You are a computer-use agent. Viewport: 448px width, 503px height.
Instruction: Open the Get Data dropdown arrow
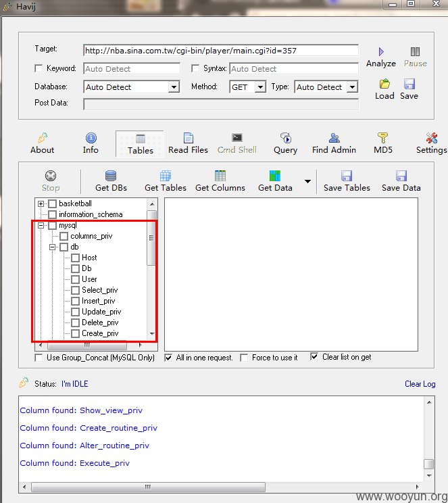click(x=307, y=181)
